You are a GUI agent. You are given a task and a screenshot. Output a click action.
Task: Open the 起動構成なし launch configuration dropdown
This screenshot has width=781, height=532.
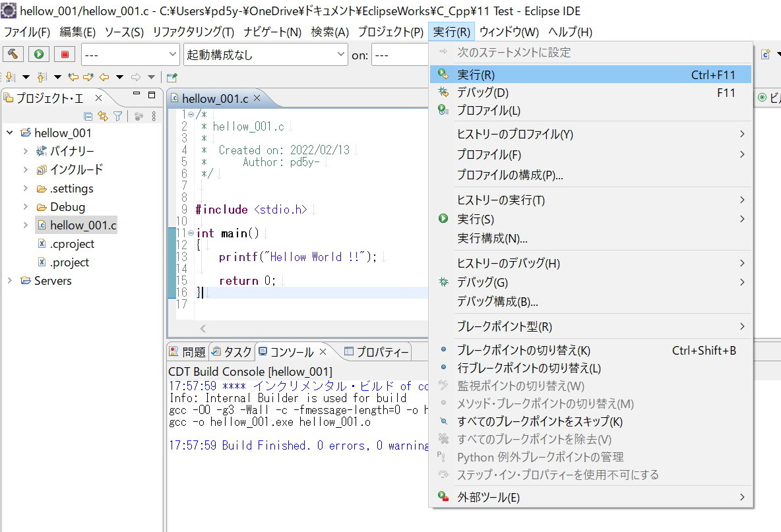[x=265, y=54]
